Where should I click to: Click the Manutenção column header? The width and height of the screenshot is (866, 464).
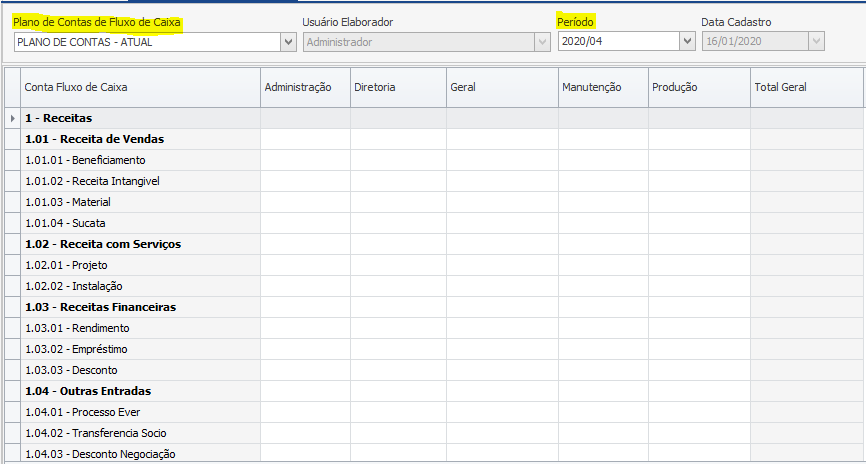tap(602, 87)
